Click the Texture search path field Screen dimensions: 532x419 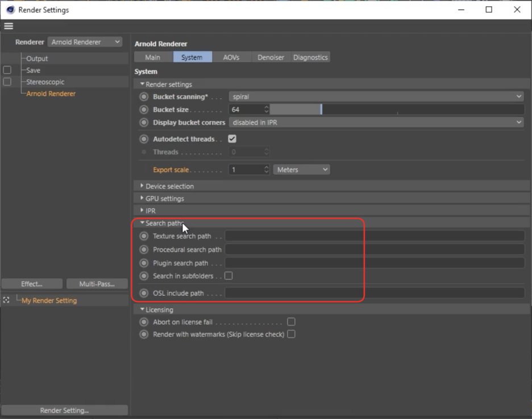375,236
